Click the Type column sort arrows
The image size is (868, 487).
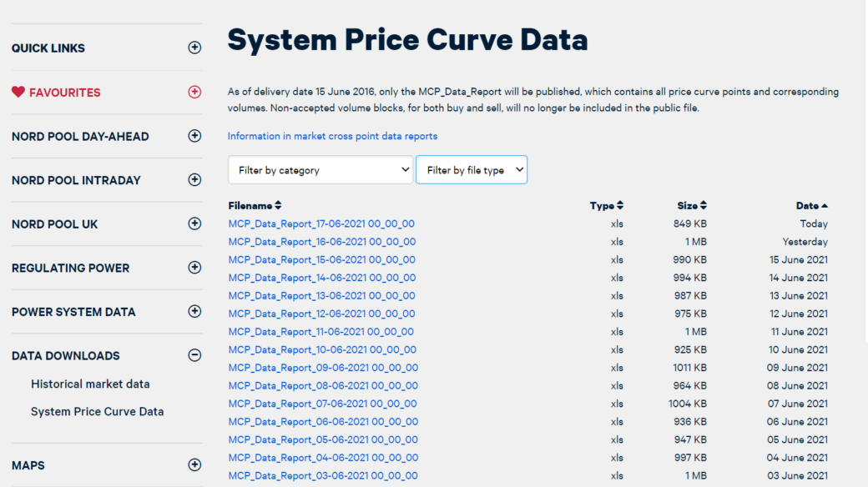point(619,205)
